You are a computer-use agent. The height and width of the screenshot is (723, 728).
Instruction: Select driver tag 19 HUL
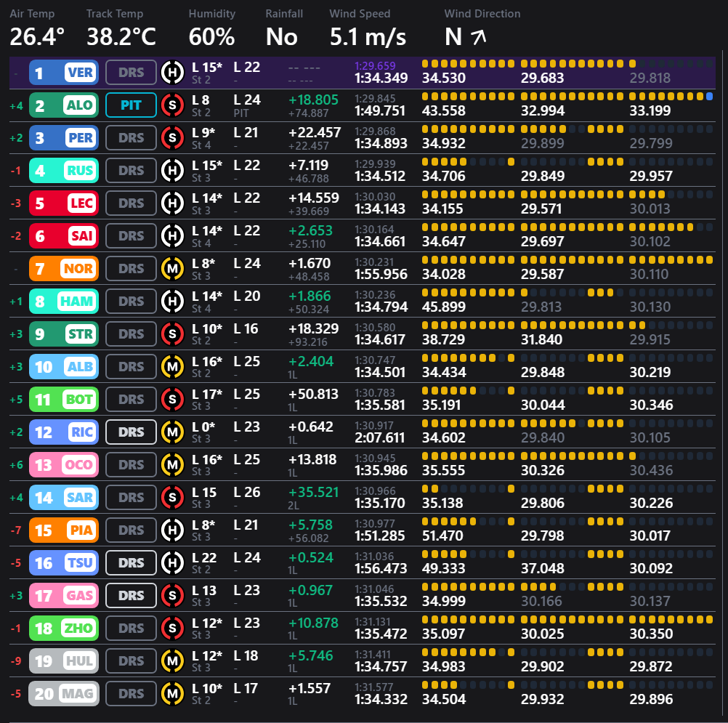click(x=64, y=661)
